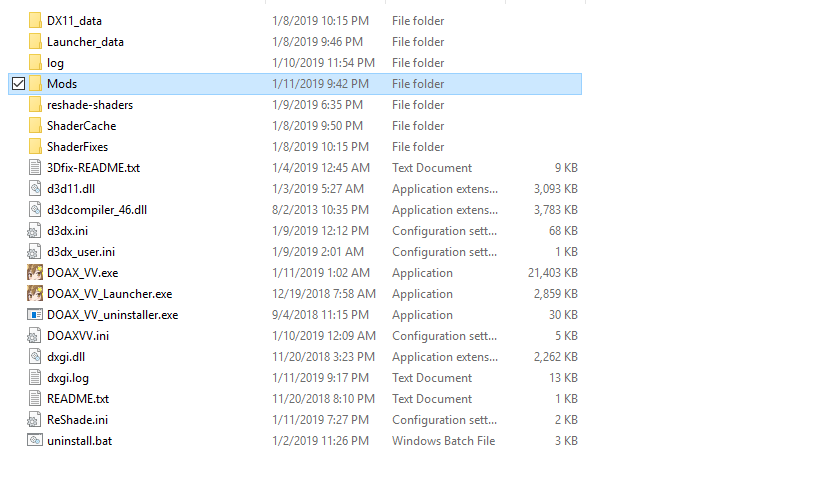Click the 3,783 KB size value
The width and height of the screenshot is (817, 479).
pyautogui.click(x=555, y=210)
